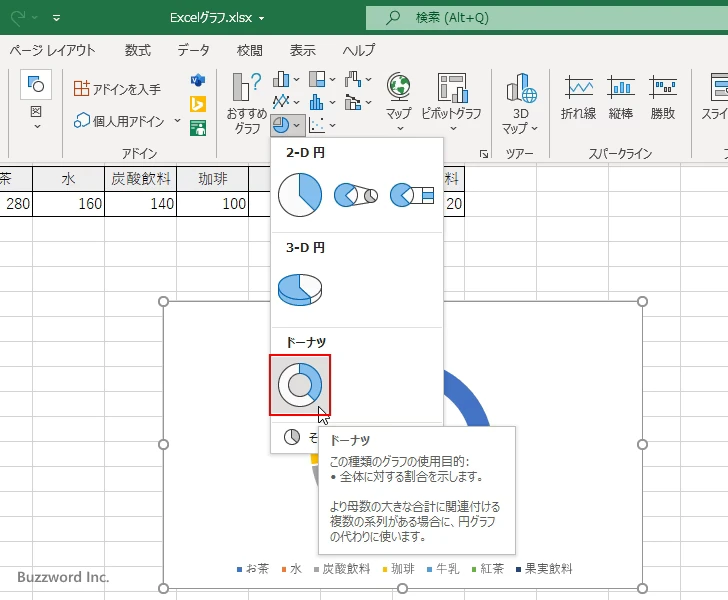Select the 2-D pie chart option

tap(300, 195)
